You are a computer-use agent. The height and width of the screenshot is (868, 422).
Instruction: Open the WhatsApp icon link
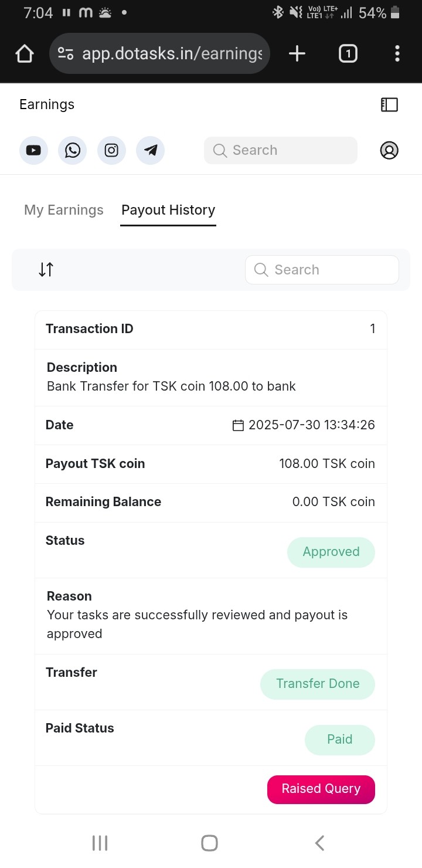[x=72, y=150]
